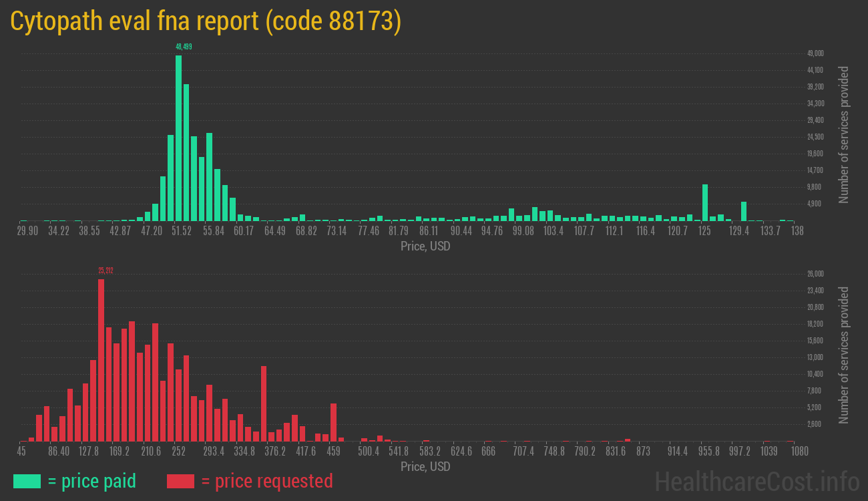Image resolution: width=868 pixels, height=501 pixels.
Task: Click the "= price requested" legend text
Action: pyautogui.click(x=266, y=481)
